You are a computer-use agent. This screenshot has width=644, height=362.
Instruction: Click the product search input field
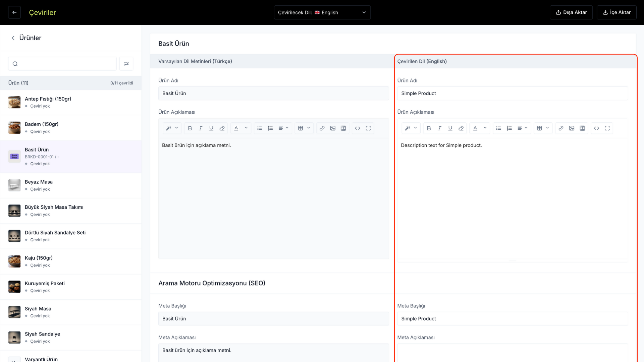[x=62, y=64]
